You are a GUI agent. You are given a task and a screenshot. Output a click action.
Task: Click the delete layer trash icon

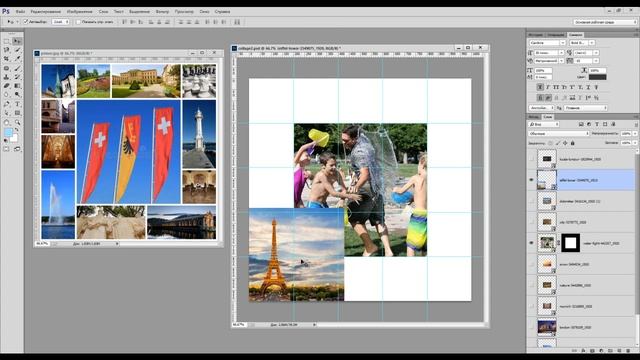click(x=628, y=351)
